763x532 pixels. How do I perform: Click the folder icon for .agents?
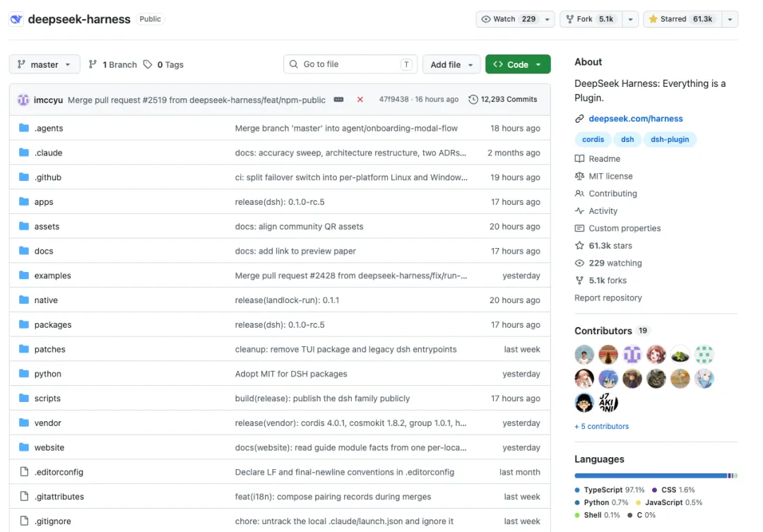(24, 128)
